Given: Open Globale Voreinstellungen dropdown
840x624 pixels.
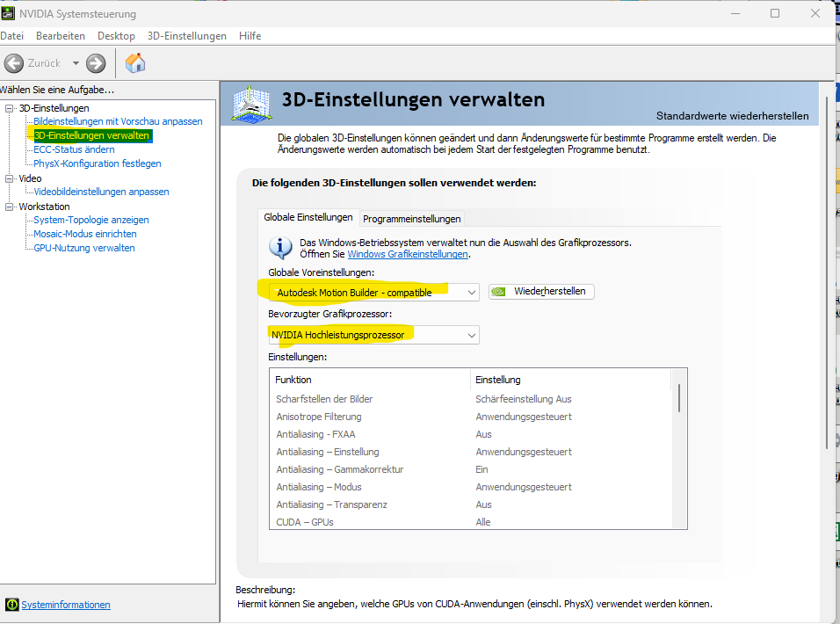Looking at the screenshot, I should pyautogui.click(x=373, y=293).
